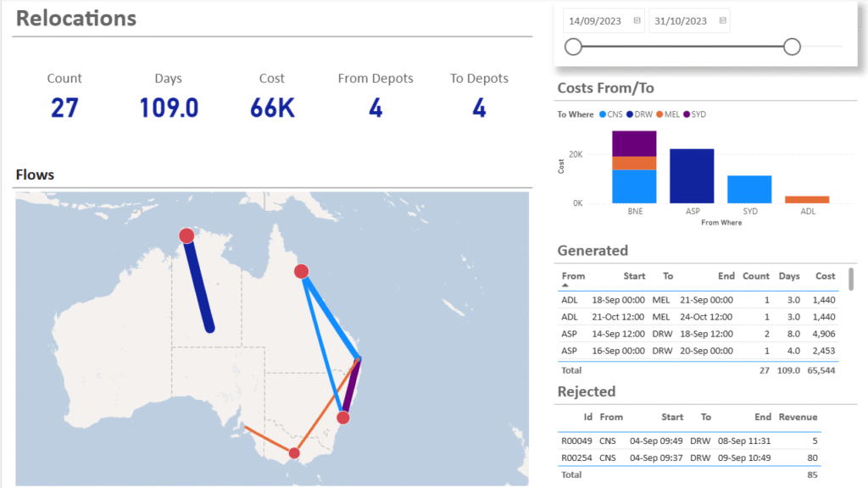Open the end date calendar picker icon
The width and height of the screenshot is (868, 488).
tap(722, 20)
